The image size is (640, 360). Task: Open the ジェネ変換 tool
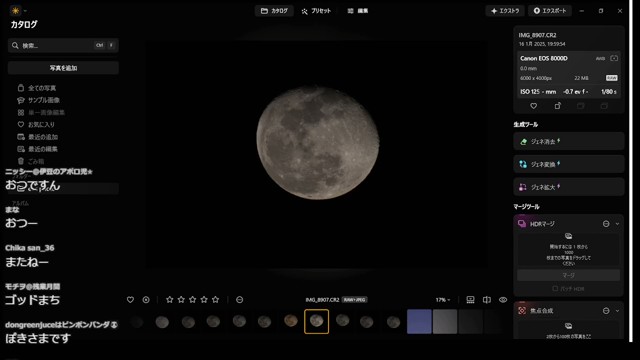tap(569, 164)
